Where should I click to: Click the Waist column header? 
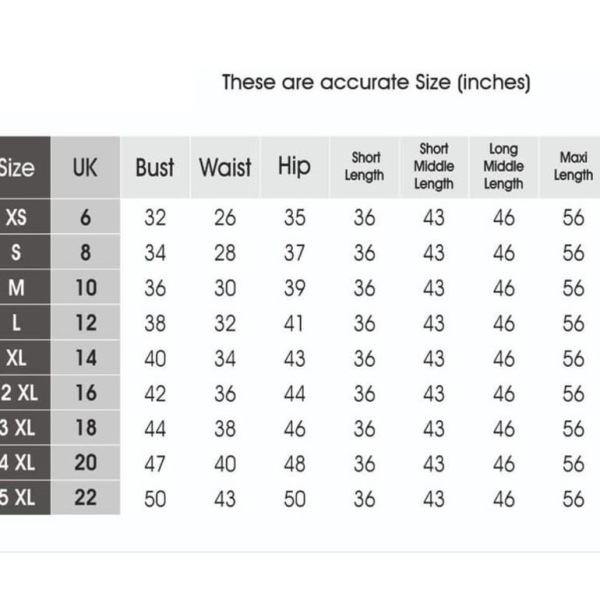pyautogui.click(x=225, y=167)
